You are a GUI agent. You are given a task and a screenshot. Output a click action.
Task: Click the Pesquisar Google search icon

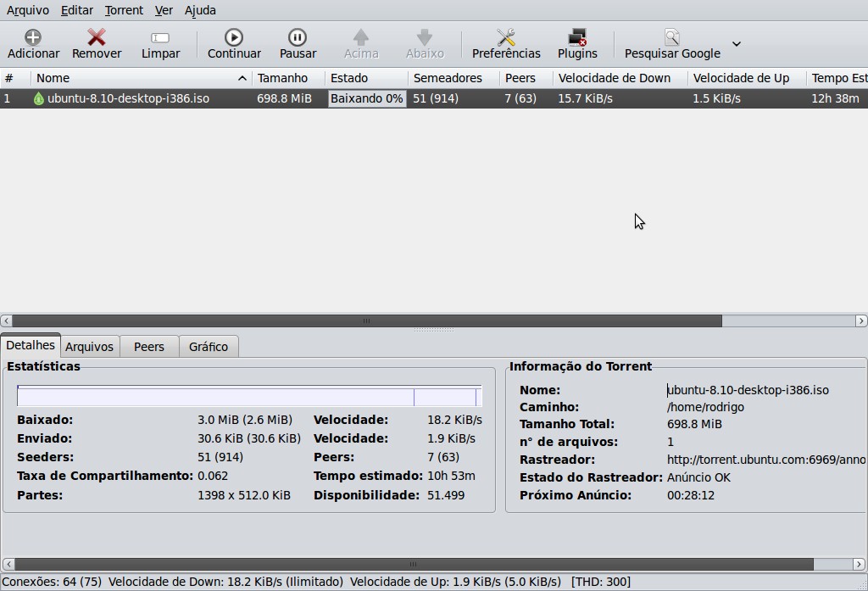pos(672,37)
